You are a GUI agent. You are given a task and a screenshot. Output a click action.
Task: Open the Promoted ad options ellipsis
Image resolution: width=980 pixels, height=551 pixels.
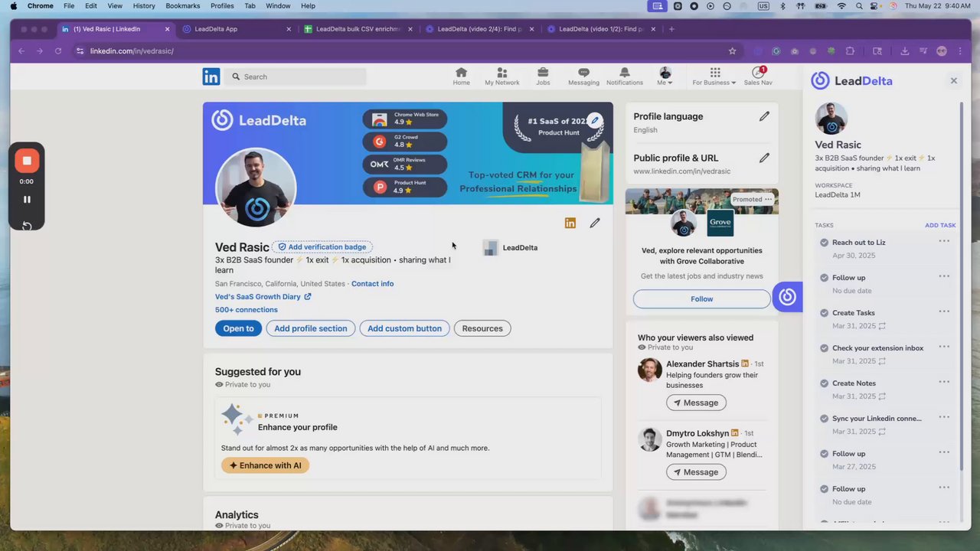768,199
